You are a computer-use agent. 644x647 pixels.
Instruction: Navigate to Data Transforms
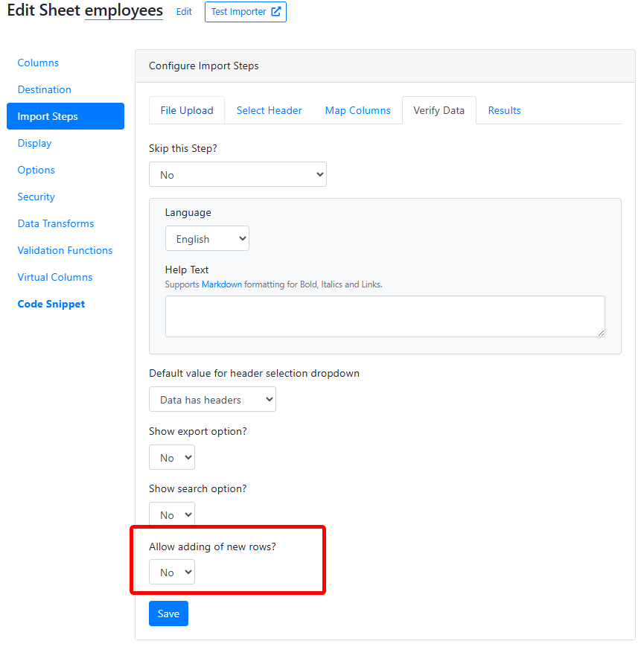[x=56, y=223]
